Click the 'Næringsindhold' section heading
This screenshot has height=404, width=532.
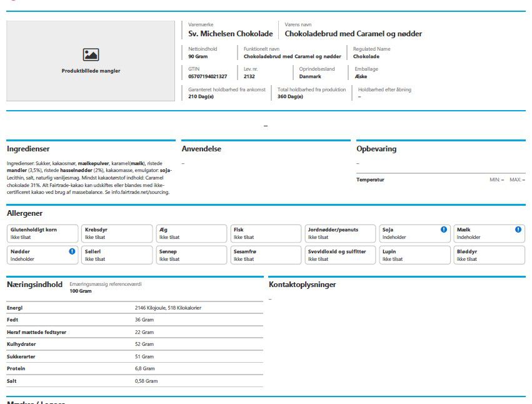34,285
